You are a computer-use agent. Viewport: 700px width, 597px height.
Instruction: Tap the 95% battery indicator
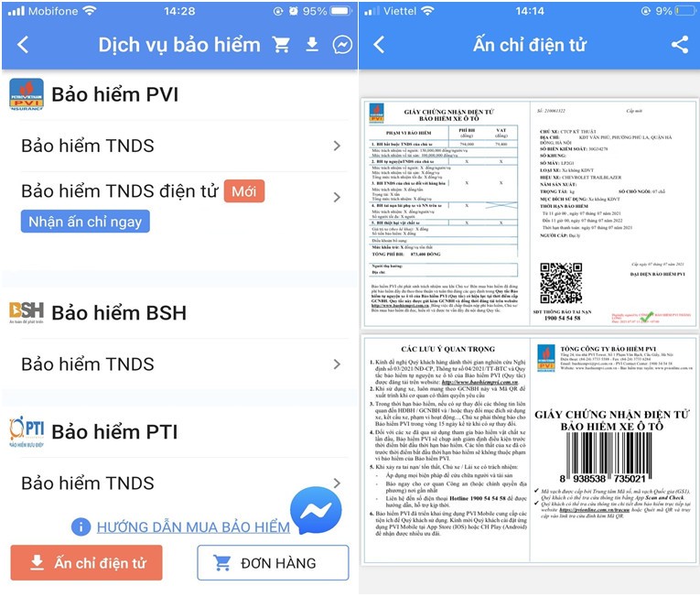pos(328,11)
